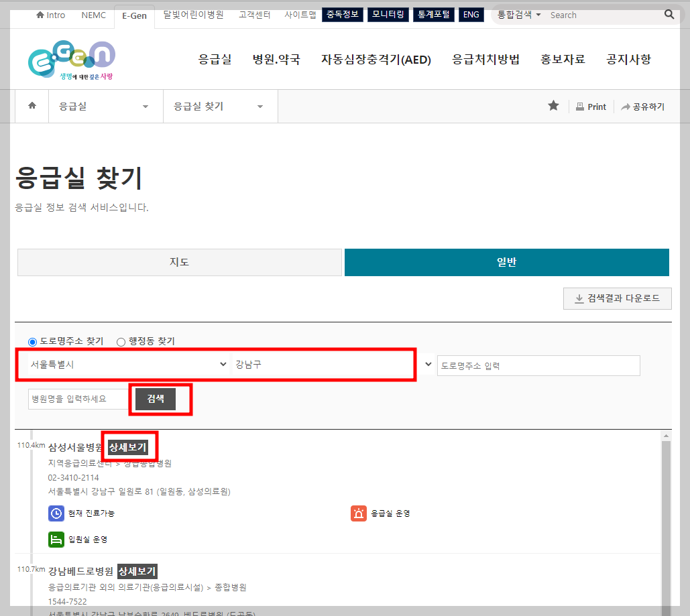Click the 통계포털 button
690x616 pixels.
pyautogui.click(x=433, y=15)
